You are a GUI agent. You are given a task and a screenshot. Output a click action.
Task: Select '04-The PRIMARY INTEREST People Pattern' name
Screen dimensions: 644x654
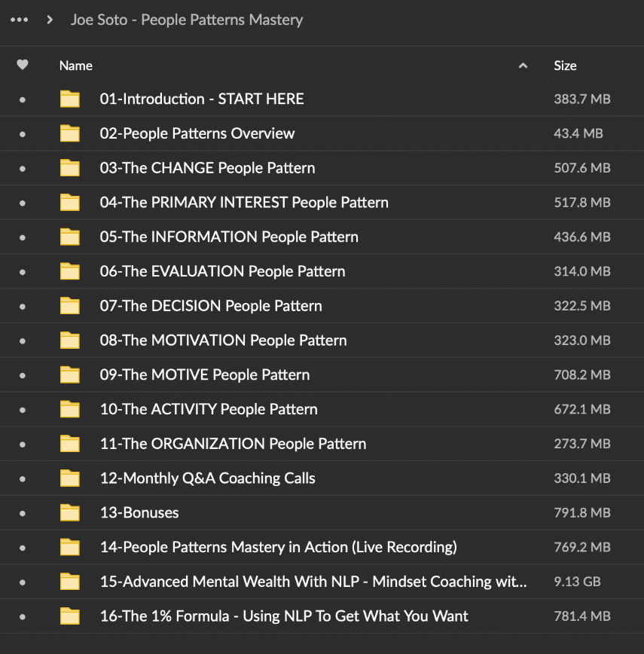coord(244,202)
